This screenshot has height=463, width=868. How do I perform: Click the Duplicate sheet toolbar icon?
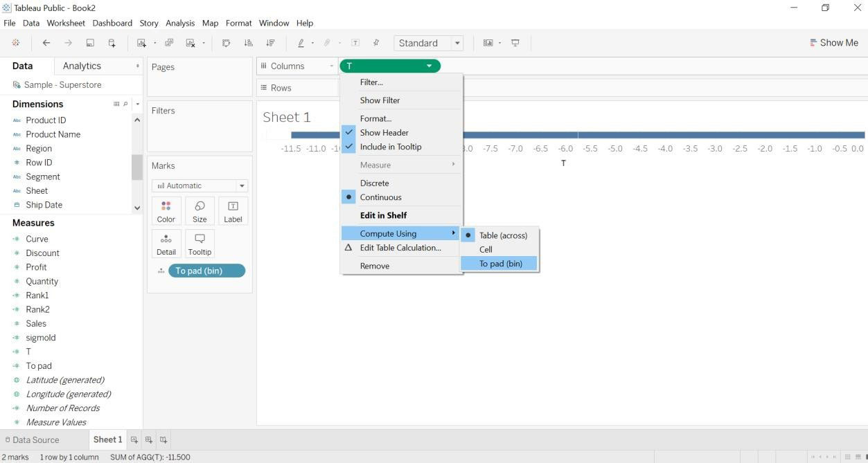[x=169, y=43]
